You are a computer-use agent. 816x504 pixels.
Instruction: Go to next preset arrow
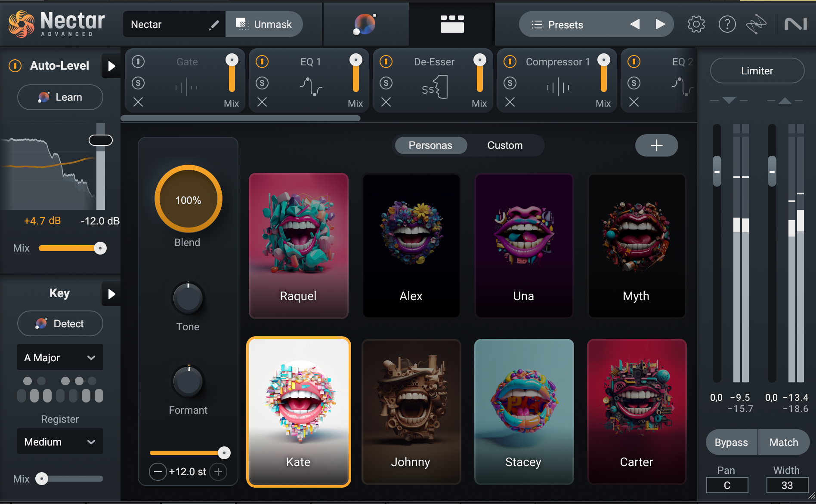[x=660, y=24]
